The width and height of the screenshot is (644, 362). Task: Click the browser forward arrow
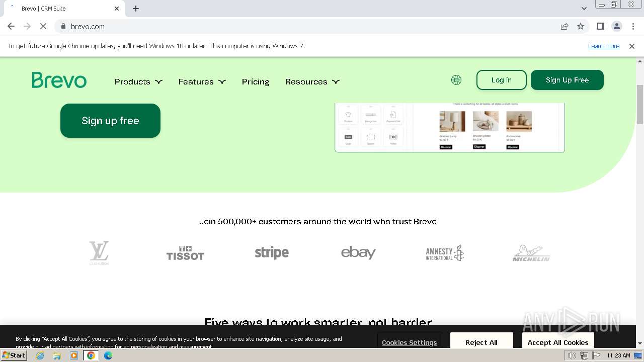pyautogui.click(x=27, y=26)
